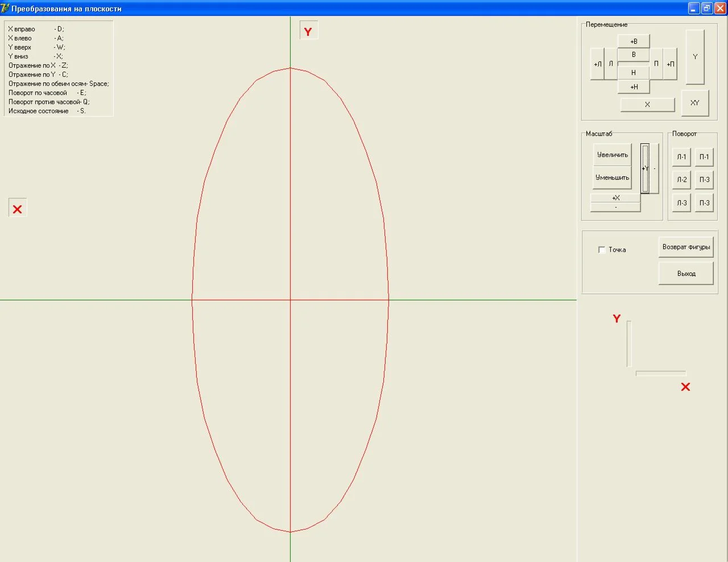Click Возврат фигуры to reset the shape
The width and height of the screenshot is (728, 562).
pos(686,247)
